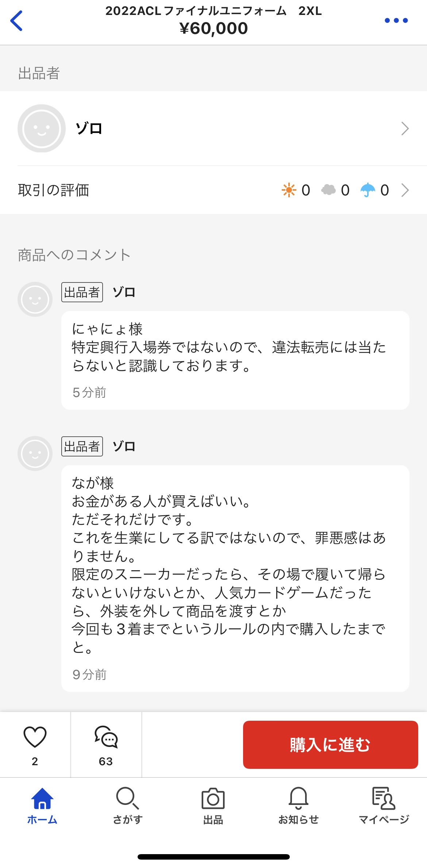Open the three-dot more options menu
Screen dimensions: 427x868
coord(396,21)
